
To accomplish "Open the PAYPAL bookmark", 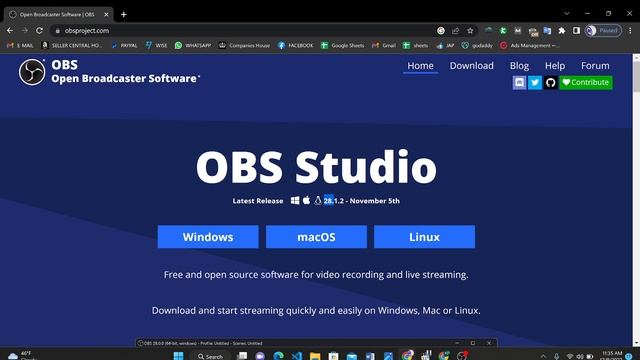I will point(124,45).
